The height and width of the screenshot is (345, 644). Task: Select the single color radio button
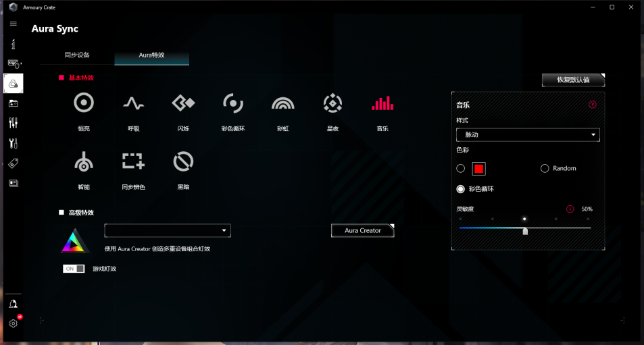(x=460, y=169)
